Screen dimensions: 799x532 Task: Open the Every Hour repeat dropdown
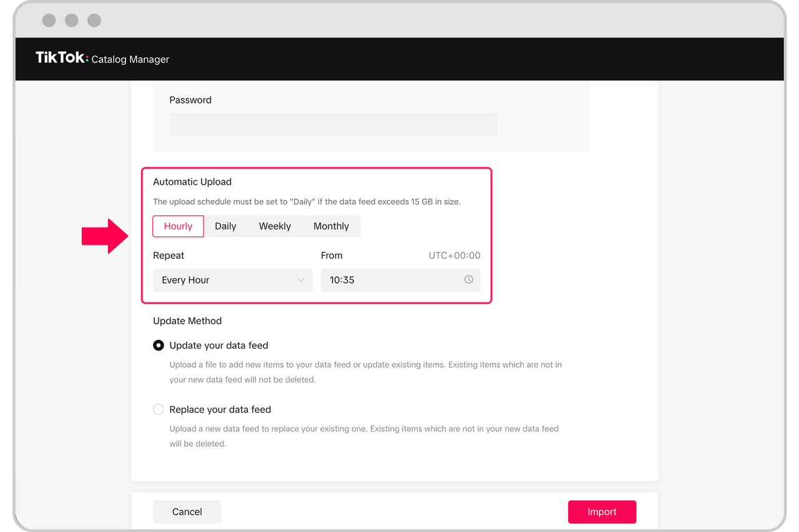click(x=233, y=280)
